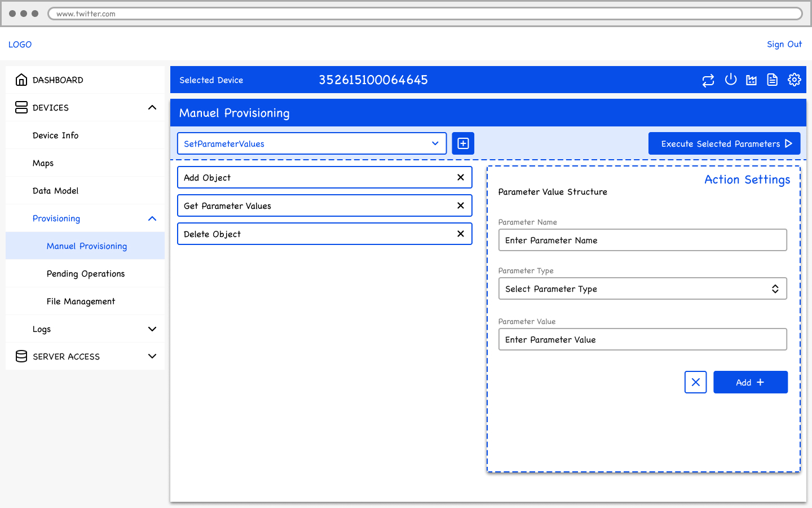Click the DEVICES menu label
Viewport: 812px width, 508px height.
click(51, 107)
